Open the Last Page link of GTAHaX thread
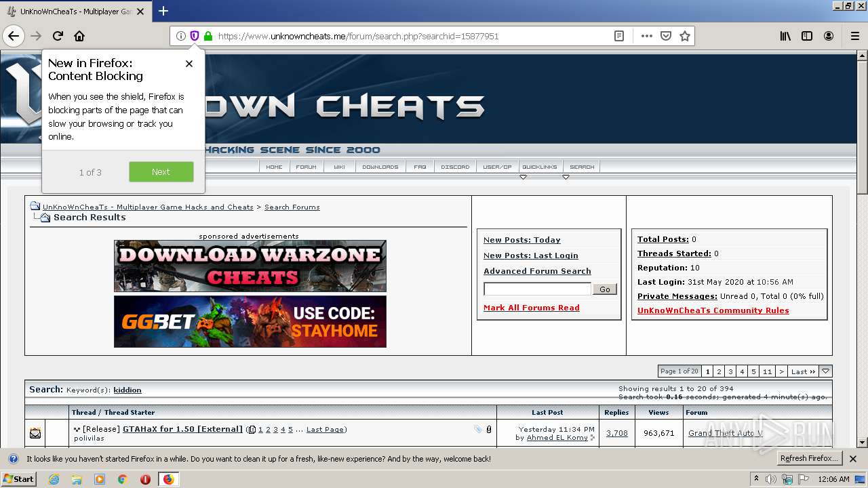This screenshot has height=488, width=868. point(325,430)
